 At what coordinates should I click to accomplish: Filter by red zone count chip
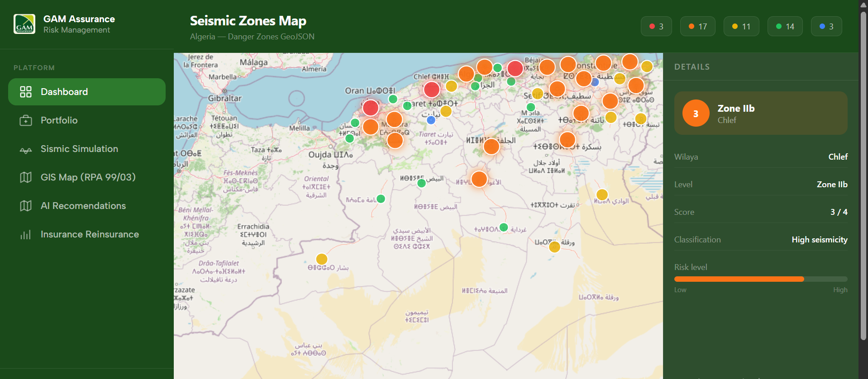[656, 26]
